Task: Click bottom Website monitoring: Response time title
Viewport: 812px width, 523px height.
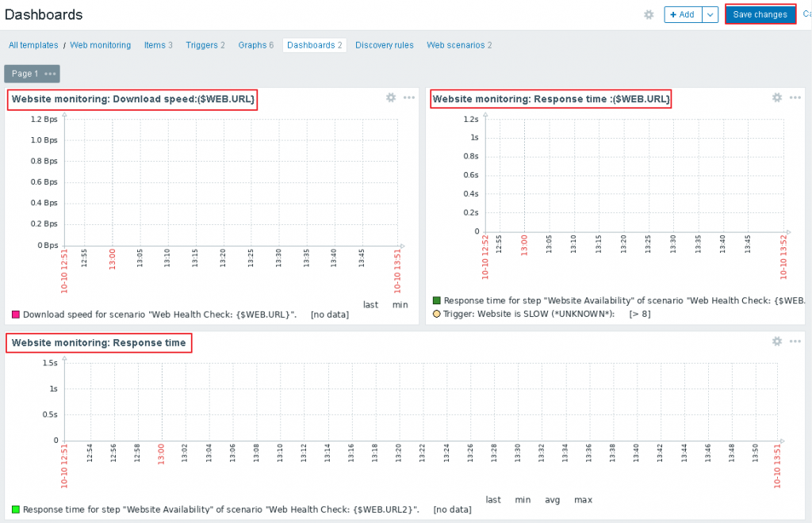Action: pos(98,342)
